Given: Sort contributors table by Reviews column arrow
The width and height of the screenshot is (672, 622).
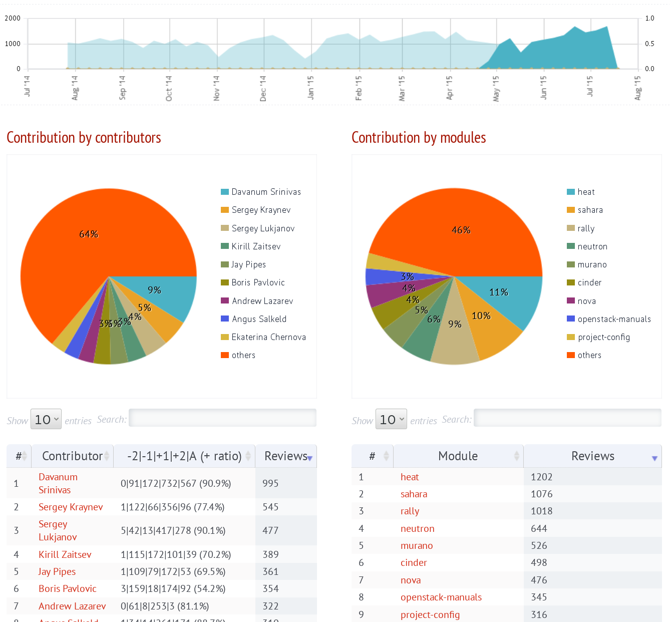Looking at the screenshot, I should coord(309,458).
